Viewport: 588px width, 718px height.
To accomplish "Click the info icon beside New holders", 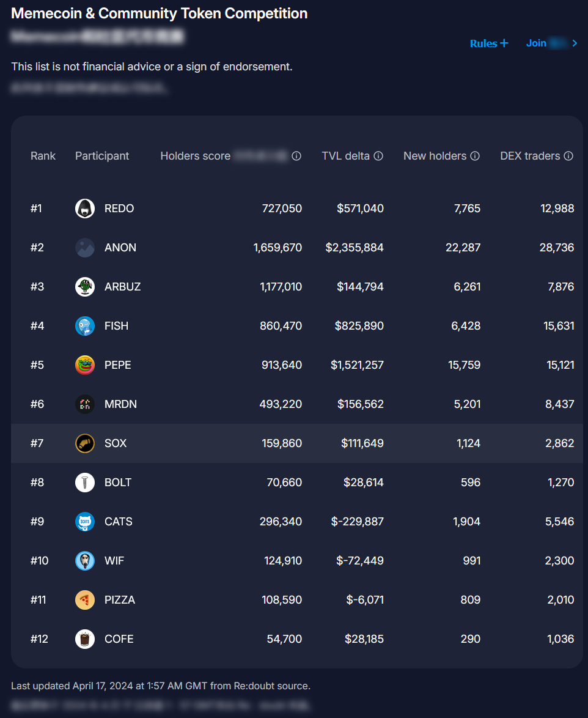I will [475, 156].
